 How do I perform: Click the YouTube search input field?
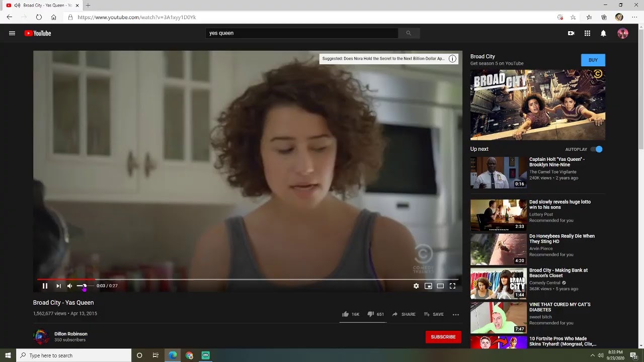302,33
